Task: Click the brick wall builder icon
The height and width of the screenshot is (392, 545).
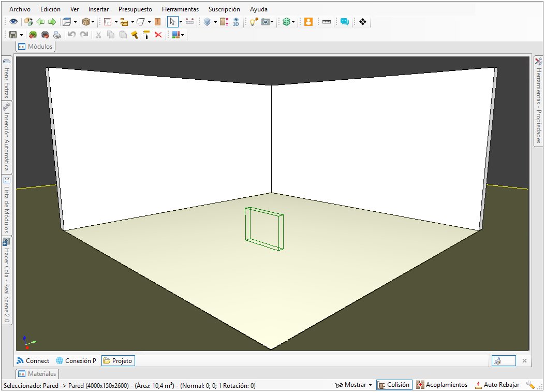Action: tap(124, 22)
